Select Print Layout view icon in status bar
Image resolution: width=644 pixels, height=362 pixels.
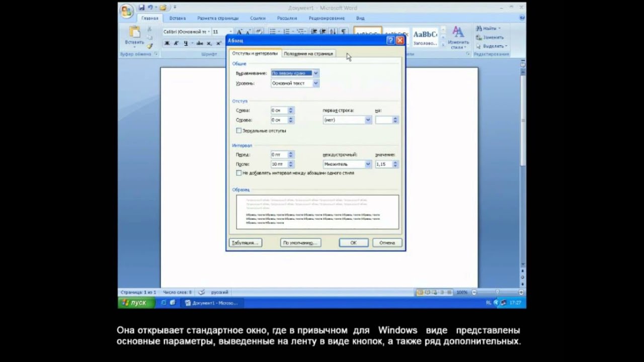[420, 292]
